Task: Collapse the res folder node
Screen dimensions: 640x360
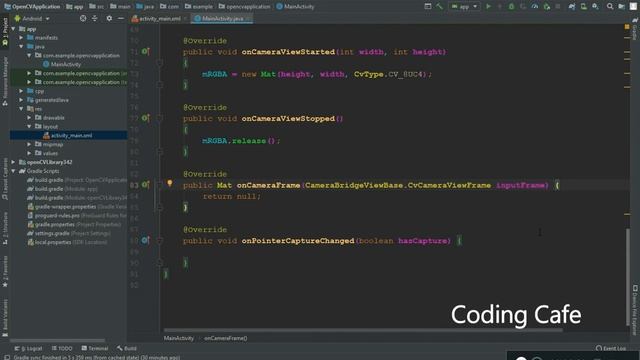Action: [x=21, y=109]
